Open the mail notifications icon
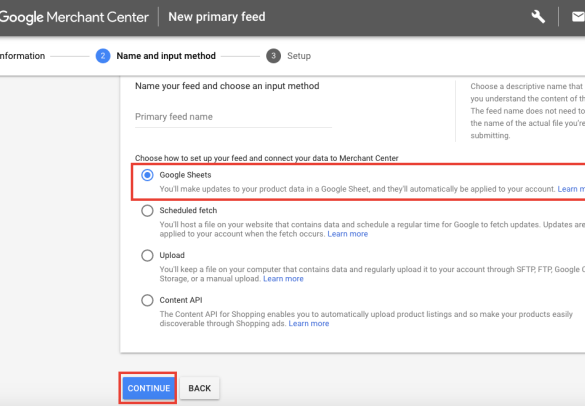Viewport: 585px width, 406px height. (578, 16)
